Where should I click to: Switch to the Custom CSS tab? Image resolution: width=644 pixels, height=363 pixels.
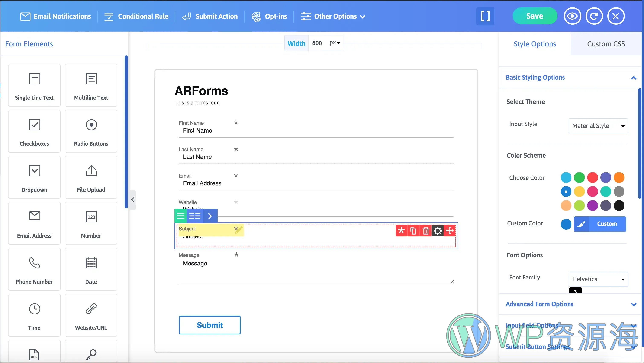point(606,44)
